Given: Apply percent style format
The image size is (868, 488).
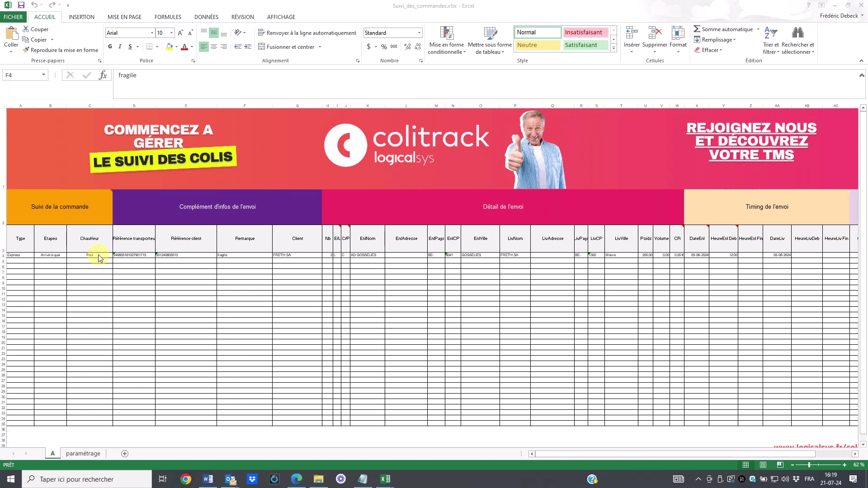Looking at the screenshot, I should 384,47.
